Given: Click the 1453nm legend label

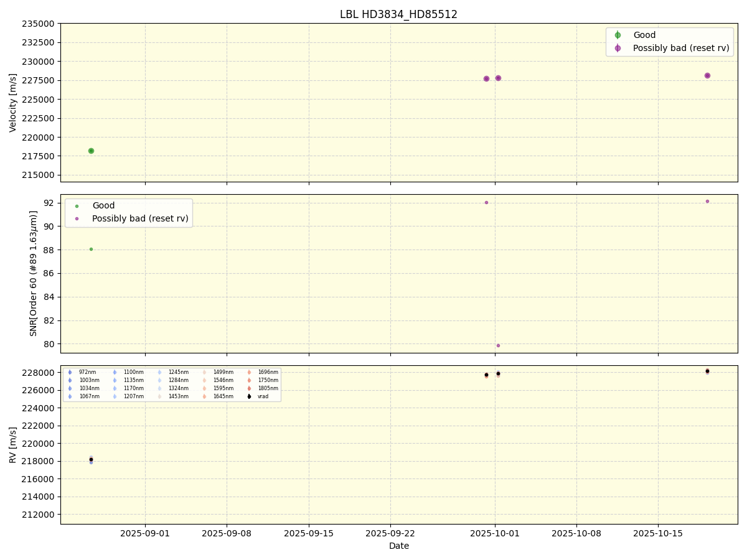Looking at the screenshot, I should [x=179, y=396].
